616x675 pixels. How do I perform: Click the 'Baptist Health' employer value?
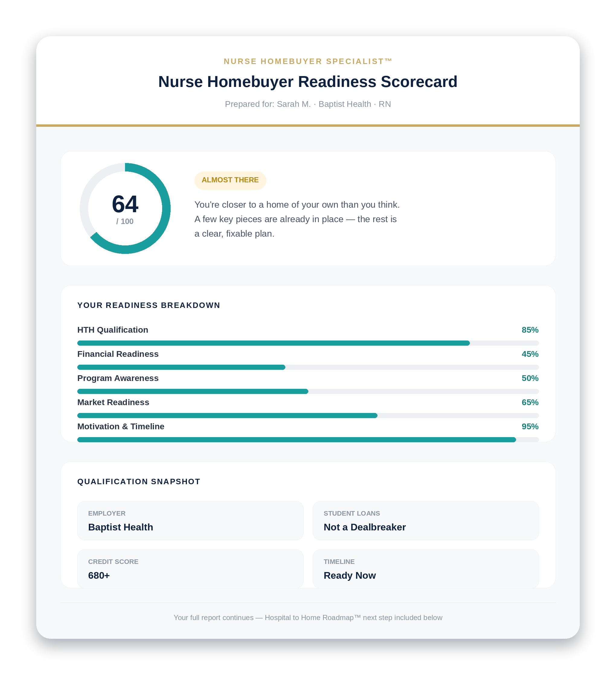[120, 527]
